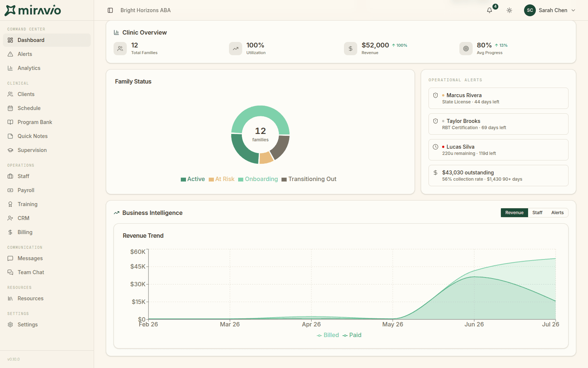
Task: Click the Clinic Overview chart icon
Action: point(116,32)
